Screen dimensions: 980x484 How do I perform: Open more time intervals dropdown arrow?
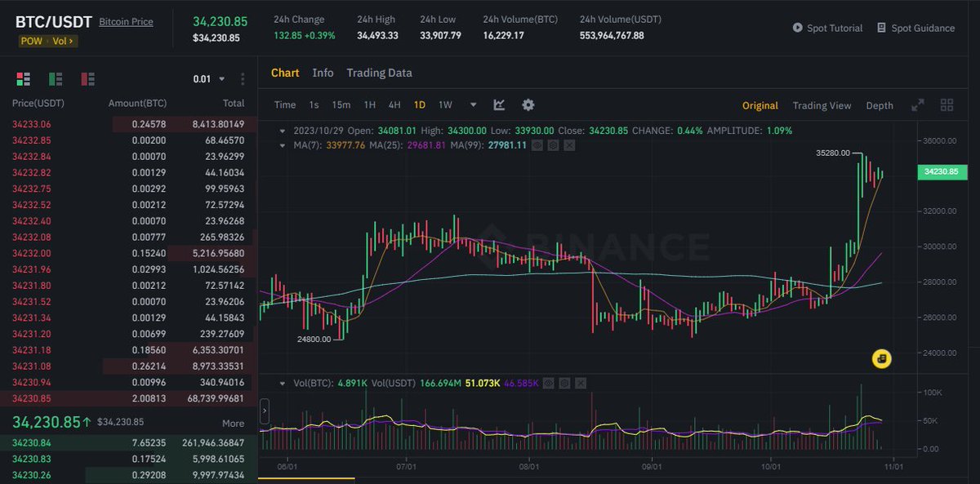(473, 104)
